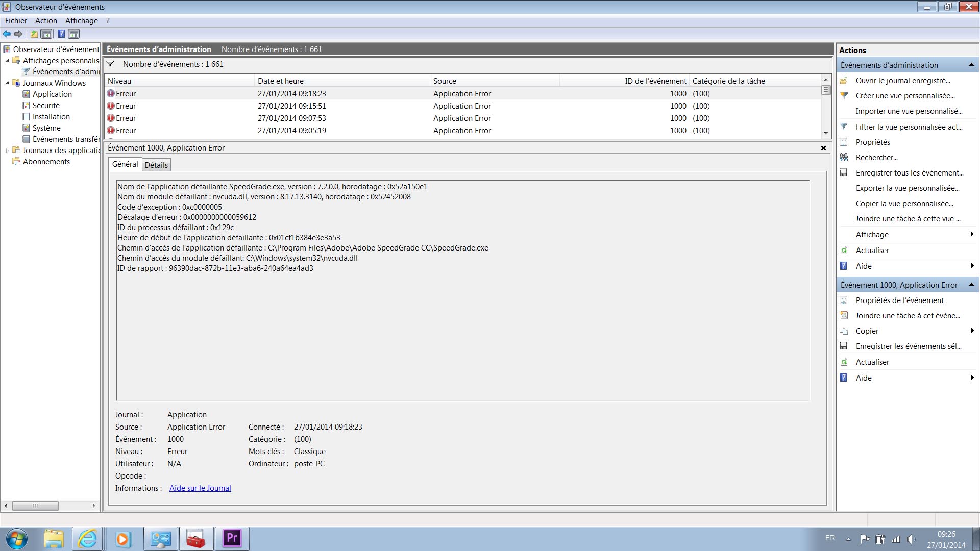Image resolution: width=980 pixels, height=551 pixels.
Task: Toggle the show/hide action pane toolbar icon
Action: (x=74, y=34)
